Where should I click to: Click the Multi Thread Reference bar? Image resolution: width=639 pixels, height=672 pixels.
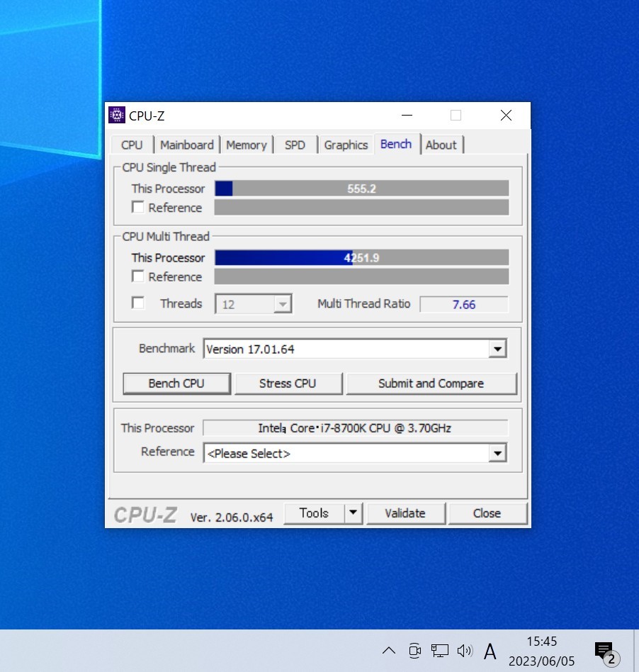pyautogui.click(x=361, y=276)
